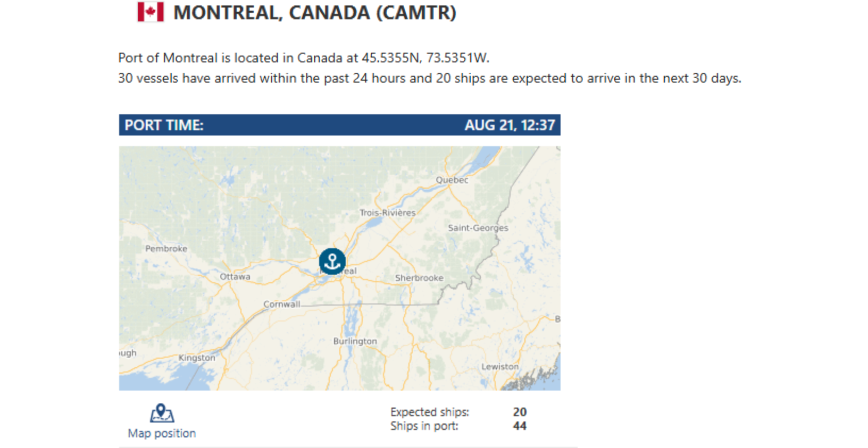Screen dimensions: 868x448
Task: Click Cornwall label on the map
Action: tap(282, 305)
